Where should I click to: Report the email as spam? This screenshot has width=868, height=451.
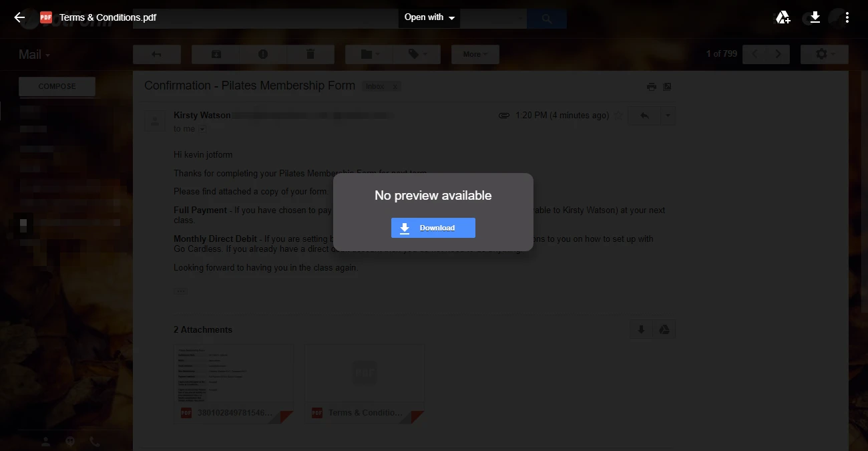point(263,54)
